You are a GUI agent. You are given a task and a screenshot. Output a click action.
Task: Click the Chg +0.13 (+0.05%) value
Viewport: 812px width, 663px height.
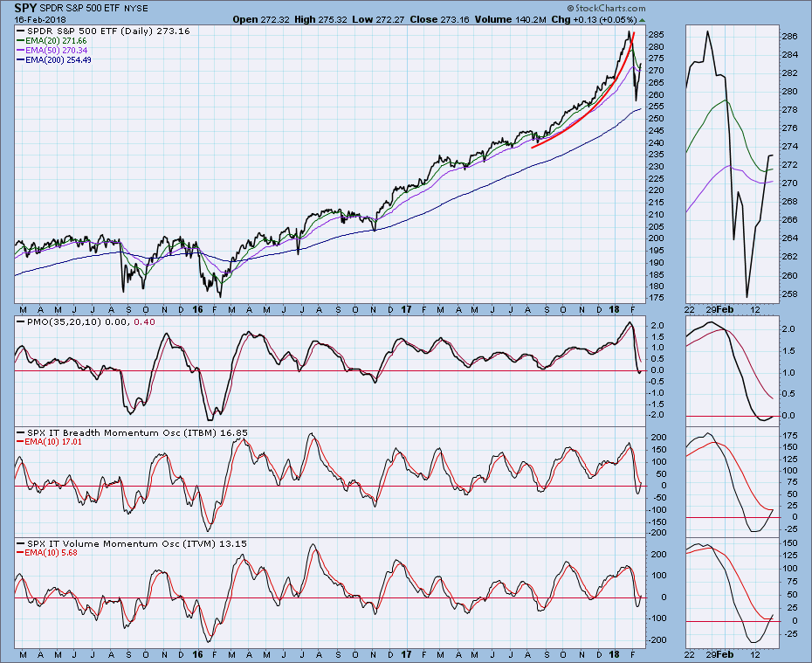[594, 19]
